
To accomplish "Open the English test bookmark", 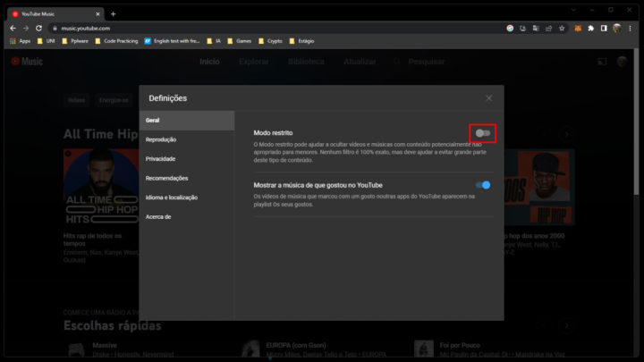I will click(x=172, y=41).
